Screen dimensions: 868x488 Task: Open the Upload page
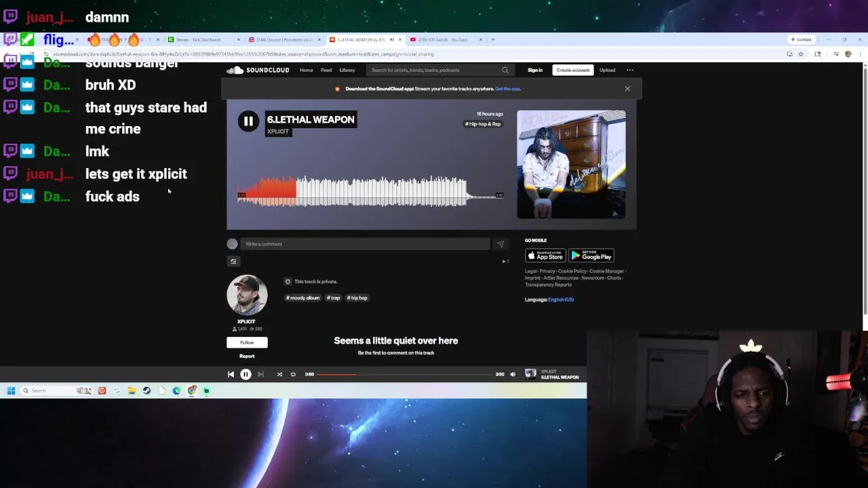coord(607,70)
